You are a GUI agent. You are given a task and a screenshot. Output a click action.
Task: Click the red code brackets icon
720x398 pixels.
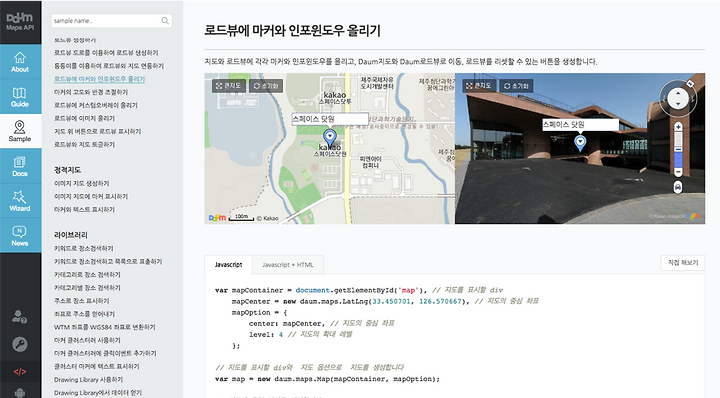pos(20,372)
